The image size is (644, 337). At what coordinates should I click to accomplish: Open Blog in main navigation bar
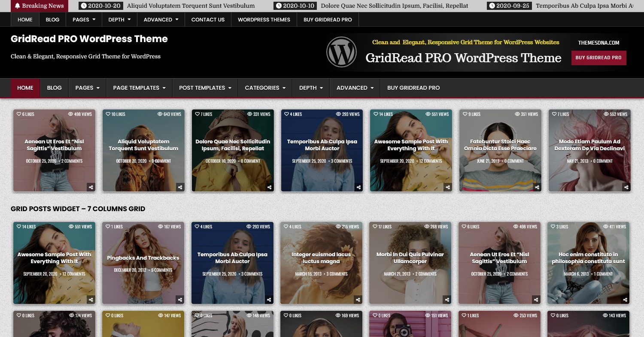pos(55,88)
